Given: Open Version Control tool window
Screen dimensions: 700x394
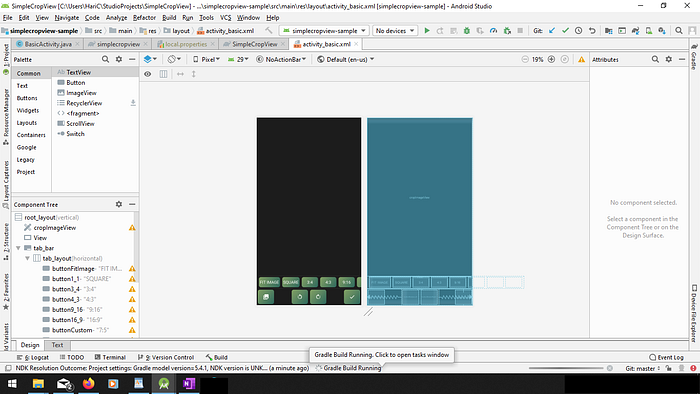Looking at the screenshot, I should (166, 357).
